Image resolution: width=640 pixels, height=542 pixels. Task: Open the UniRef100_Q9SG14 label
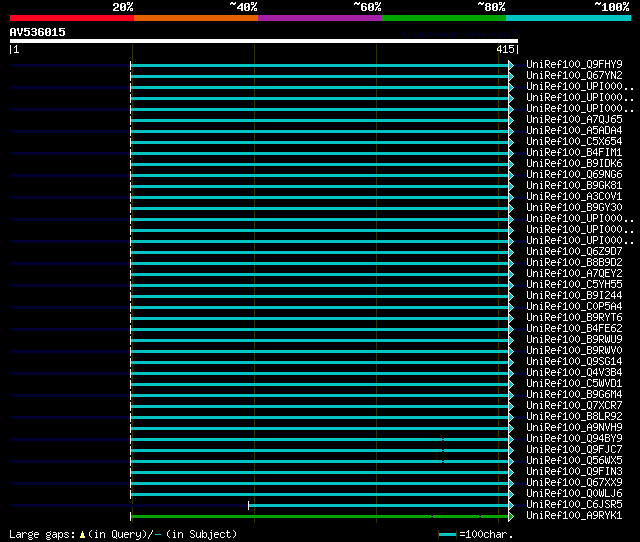[x=574, y=362]
